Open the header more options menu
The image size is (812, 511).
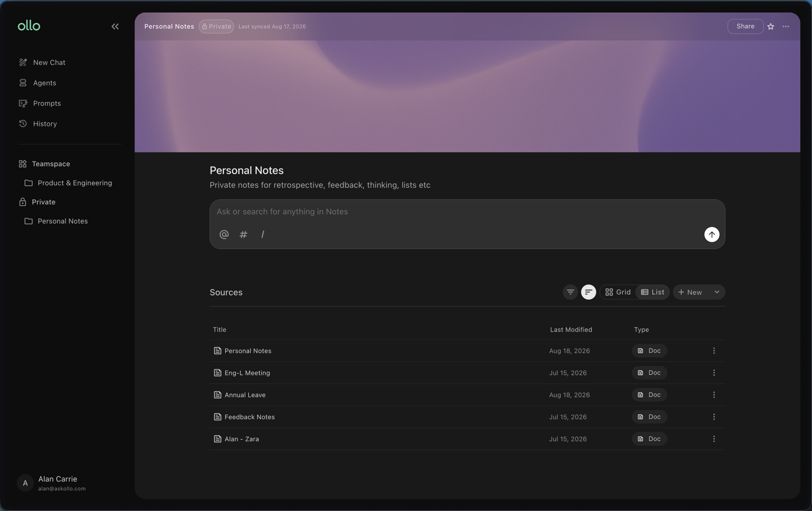pos(786,26)
